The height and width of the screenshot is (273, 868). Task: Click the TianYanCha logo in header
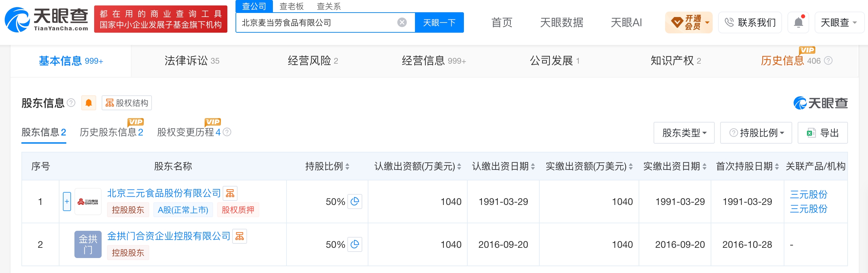(46, 20)
